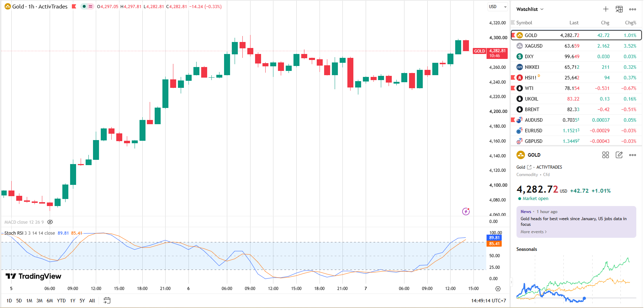This screenshot has height=308, width=644.
Task: Open the watchlist three-dot options menu
Action: pos(633,9)
